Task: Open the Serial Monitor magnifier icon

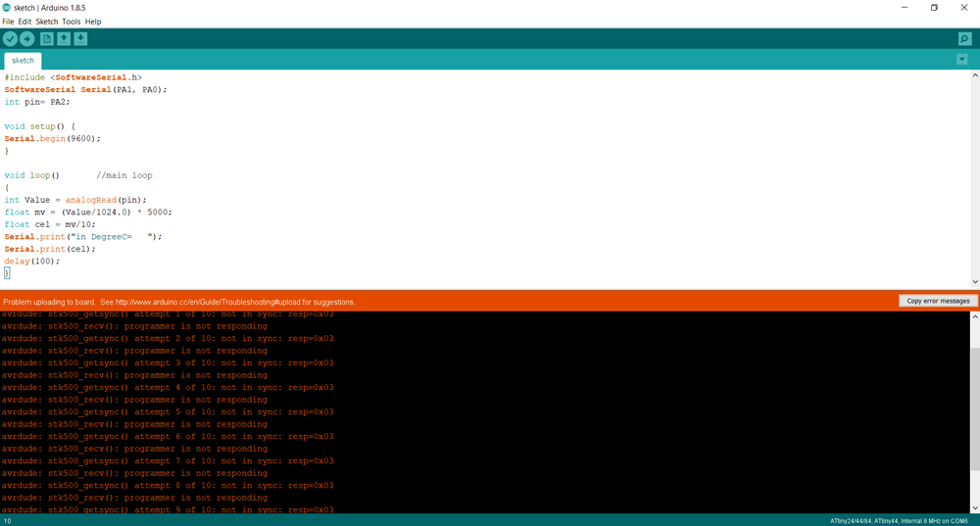Action: point(964,39)
